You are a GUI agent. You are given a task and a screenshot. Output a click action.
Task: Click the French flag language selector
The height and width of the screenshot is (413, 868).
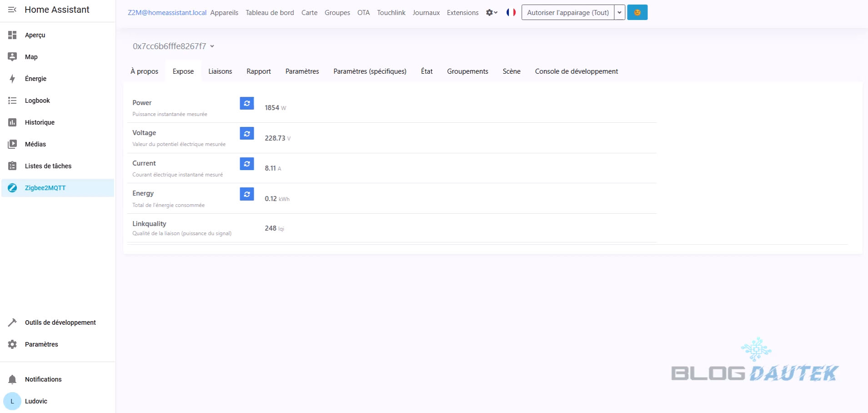[x=511, y=13]
